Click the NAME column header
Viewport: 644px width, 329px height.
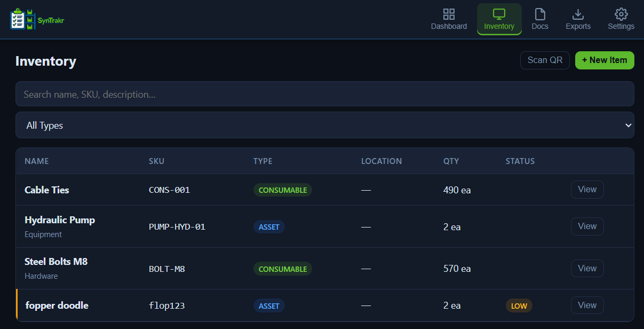[37, 161]
